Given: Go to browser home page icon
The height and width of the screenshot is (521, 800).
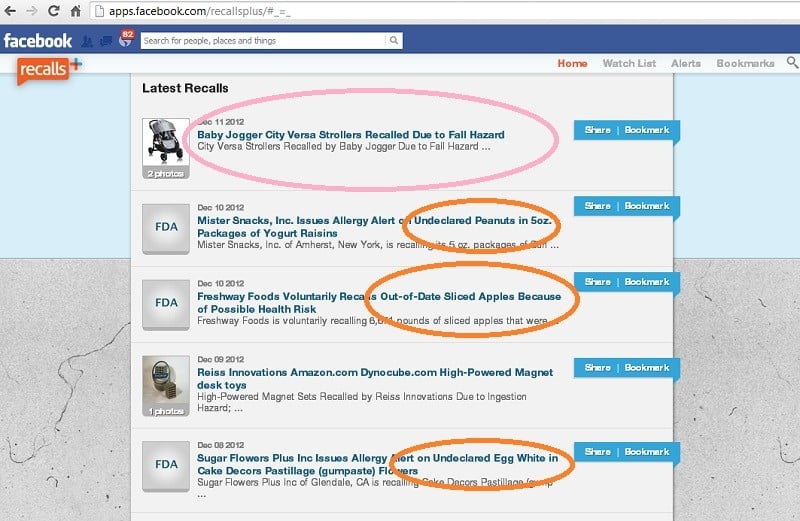Looking at the screenshot, I should [x=76, y=11].
